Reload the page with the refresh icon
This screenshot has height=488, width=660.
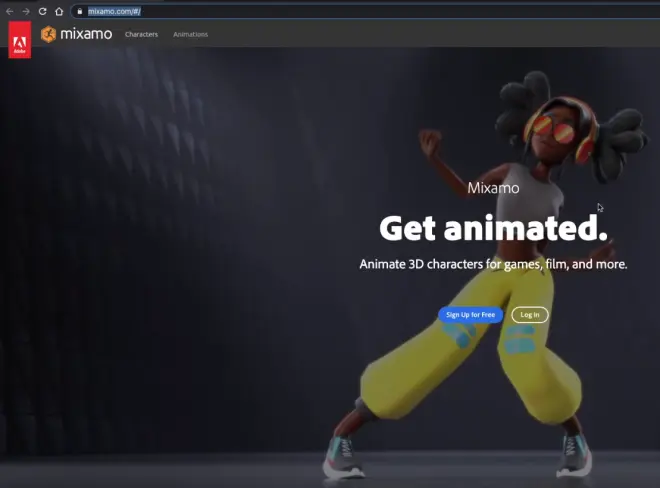coord(43,11)
